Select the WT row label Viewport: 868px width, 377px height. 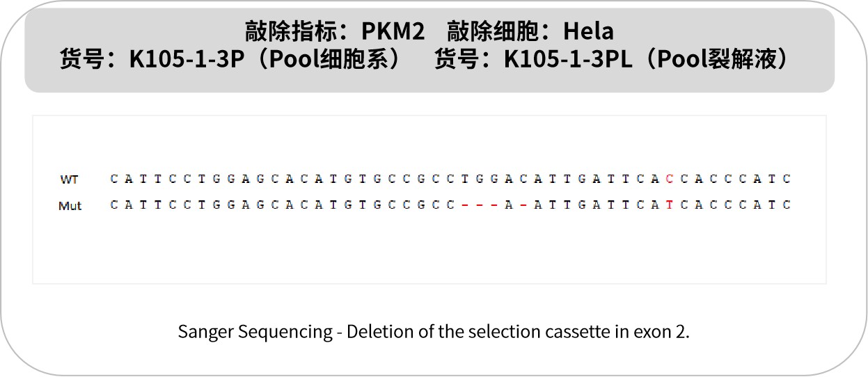(69, 179)
